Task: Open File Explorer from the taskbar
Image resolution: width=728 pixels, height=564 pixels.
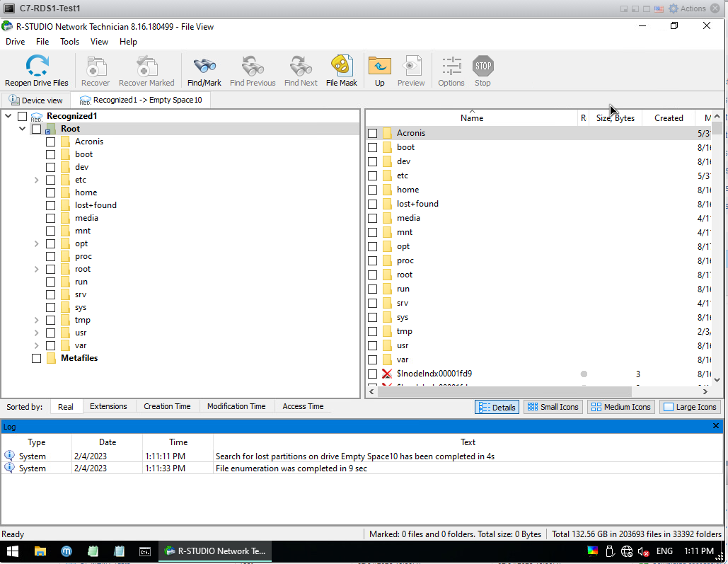Action: (40, 551)
